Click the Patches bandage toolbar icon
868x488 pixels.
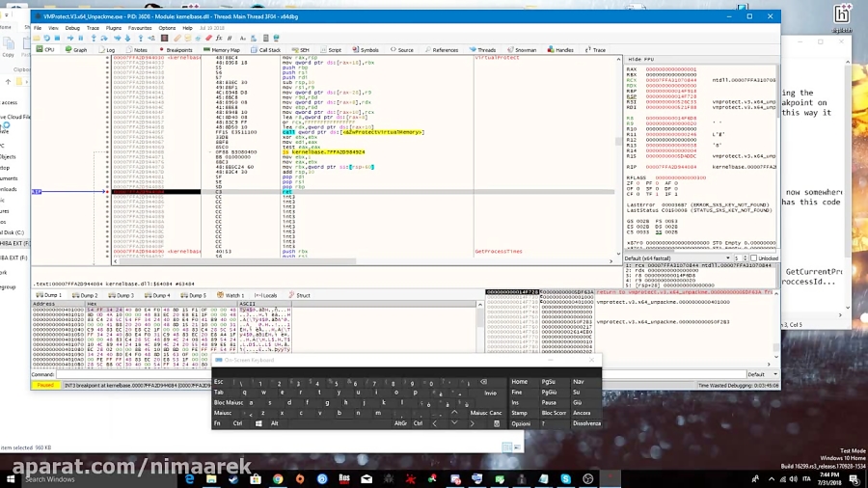coord(177,39)
